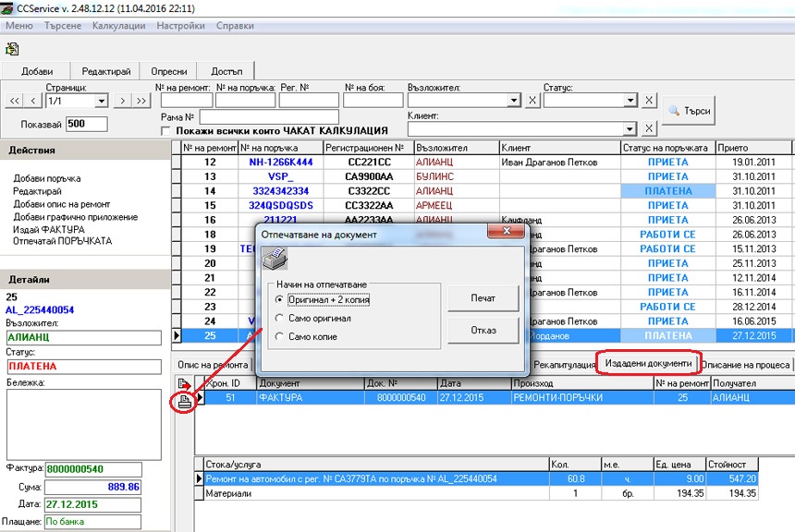Click the Опресни toolbar button
This screenshot has height=532, width=795.
pyautogui.click(x=169, y=71)
